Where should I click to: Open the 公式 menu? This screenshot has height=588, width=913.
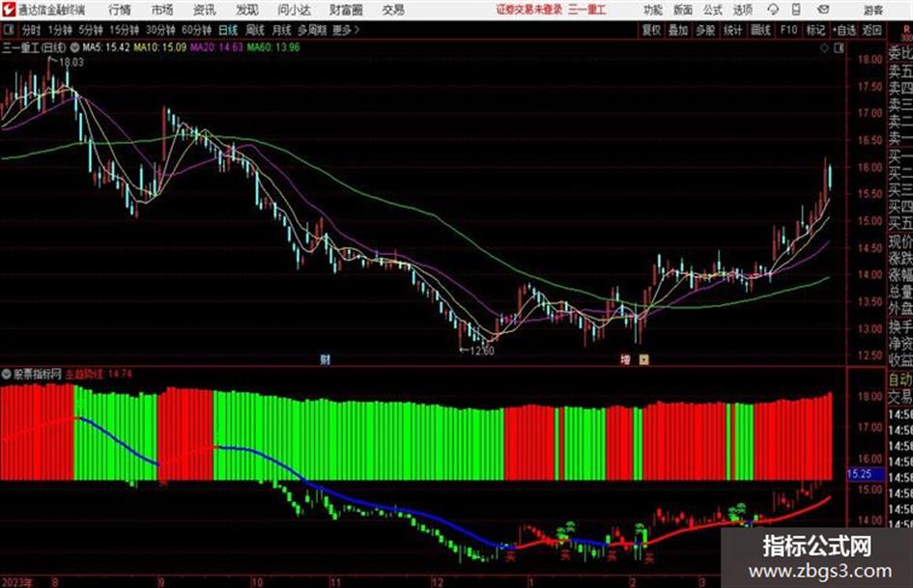pos(713,10)
